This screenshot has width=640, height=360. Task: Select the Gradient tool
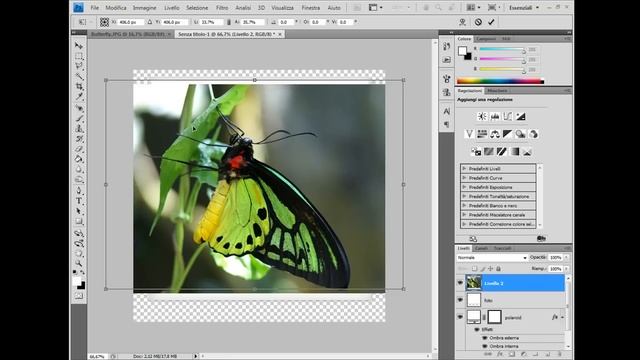coord(79,159)
